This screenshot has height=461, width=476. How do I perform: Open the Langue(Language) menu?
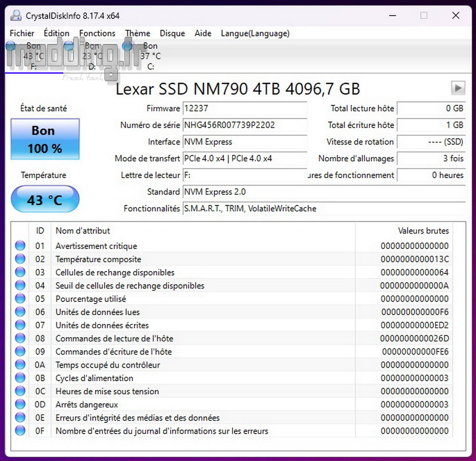[255, 33]
